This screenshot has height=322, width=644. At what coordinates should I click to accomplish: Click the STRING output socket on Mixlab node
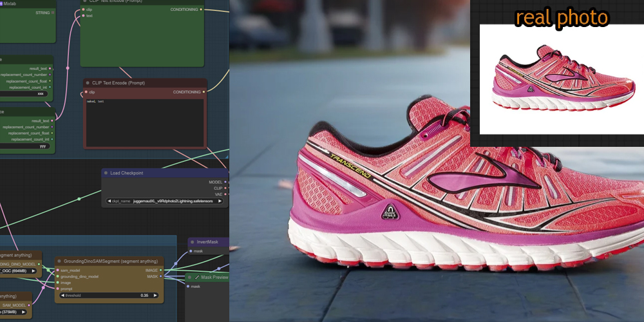53,13
